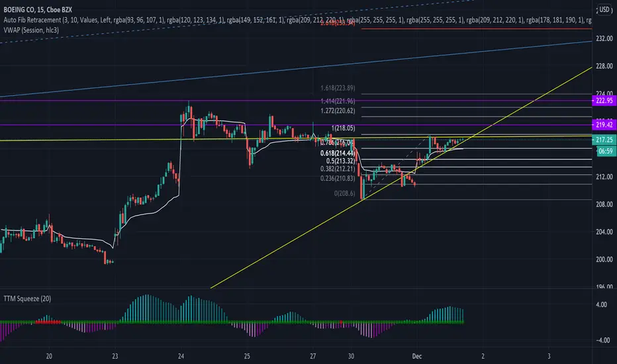Viewport: 617px width, 364px height.
Task: Click date 27 on the time axis
Action: pos(313,356)
